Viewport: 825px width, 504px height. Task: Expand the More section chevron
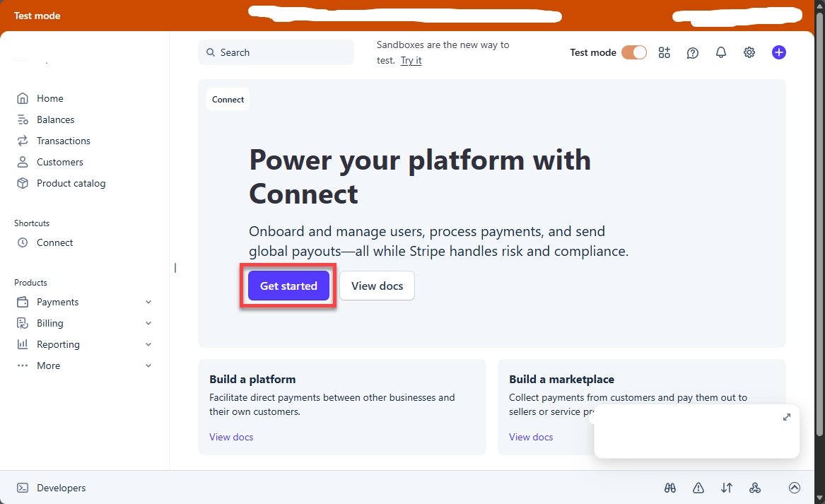148,365
